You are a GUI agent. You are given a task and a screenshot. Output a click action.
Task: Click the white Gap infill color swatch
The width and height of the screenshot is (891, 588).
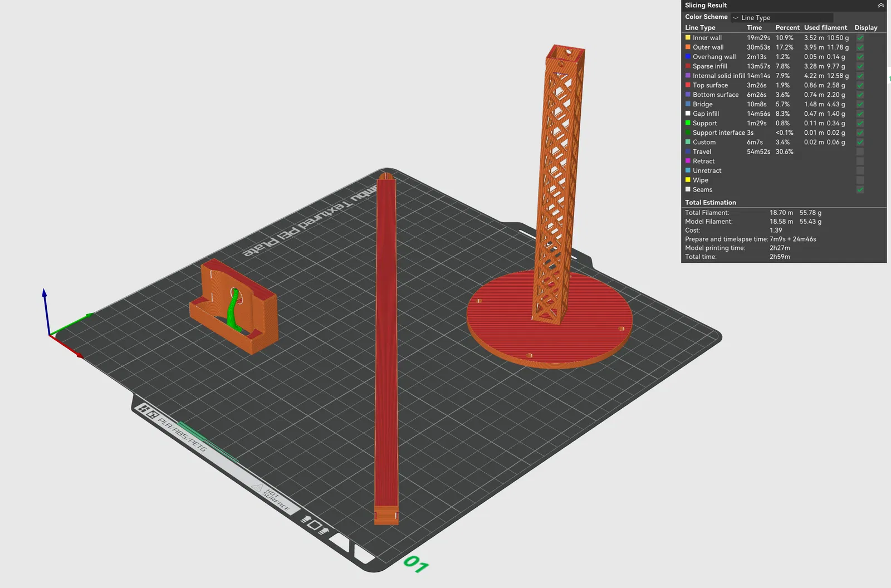[x=688, y=114]
